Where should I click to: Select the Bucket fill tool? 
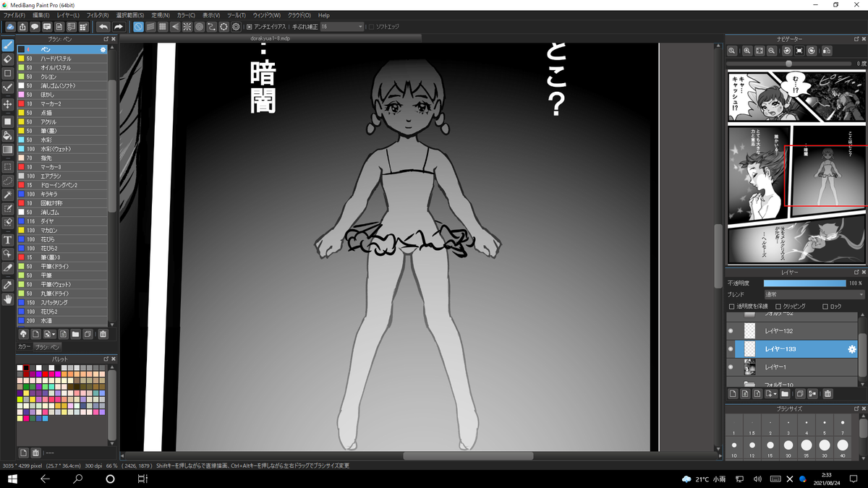(x=8, y=135)
